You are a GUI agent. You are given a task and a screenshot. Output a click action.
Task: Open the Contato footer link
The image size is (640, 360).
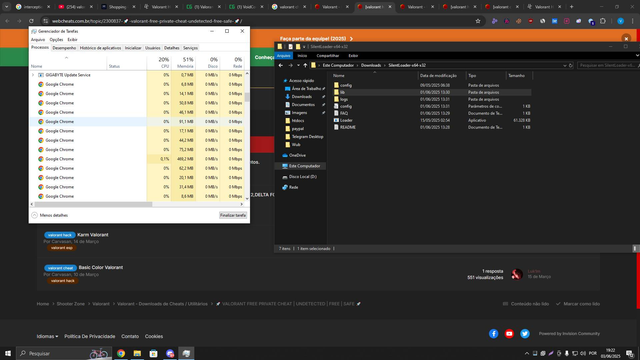point(130,336)
